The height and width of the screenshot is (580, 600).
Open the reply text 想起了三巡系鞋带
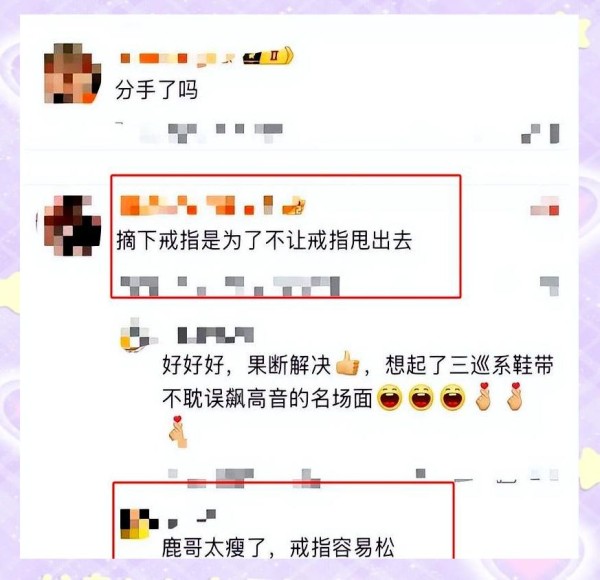click(x=470, y=365)
